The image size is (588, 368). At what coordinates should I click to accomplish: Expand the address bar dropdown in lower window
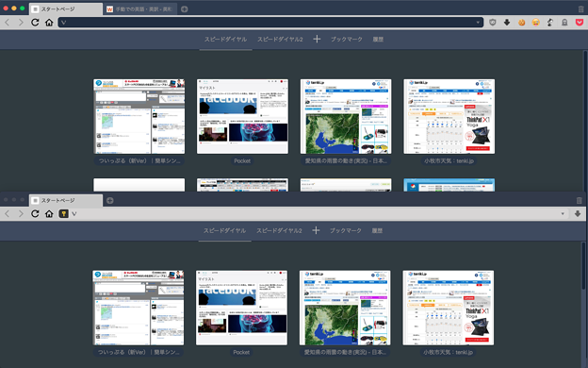563,213
